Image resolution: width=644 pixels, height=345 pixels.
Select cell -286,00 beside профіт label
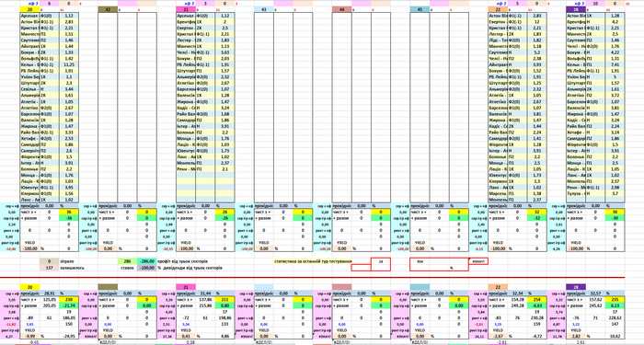point(147,261)
